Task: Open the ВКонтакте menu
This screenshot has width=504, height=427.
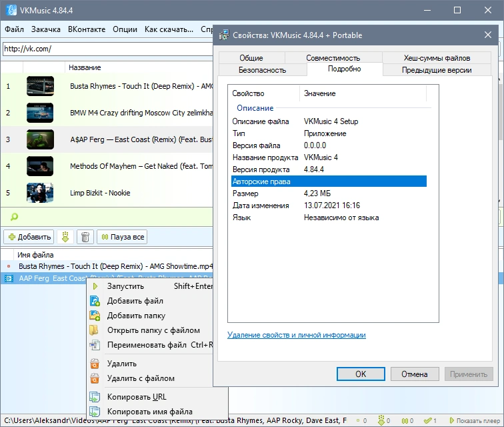Action: (x=87, y=29)
